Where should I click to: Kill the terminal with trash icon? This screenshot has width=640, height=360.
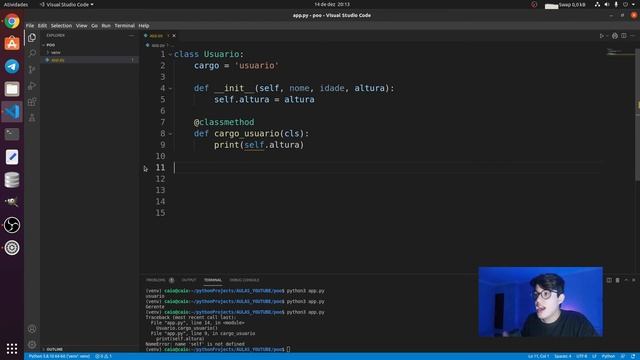618,280
